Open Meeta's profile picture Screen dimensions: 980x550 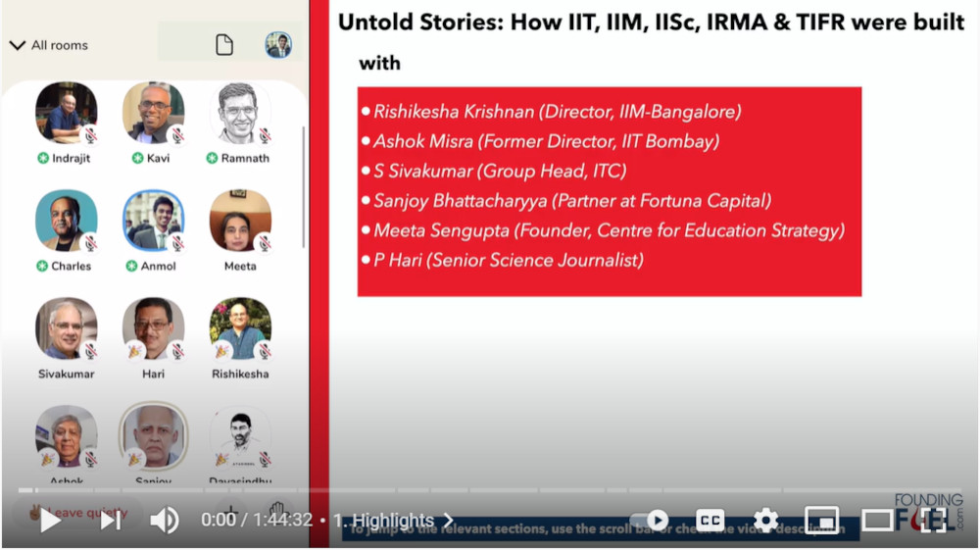coord(240,221)
